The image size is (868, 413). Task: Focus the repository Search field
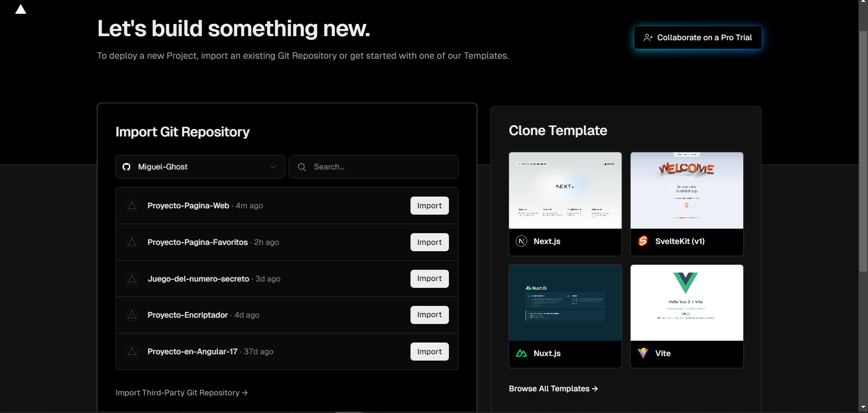pos(374,167)
